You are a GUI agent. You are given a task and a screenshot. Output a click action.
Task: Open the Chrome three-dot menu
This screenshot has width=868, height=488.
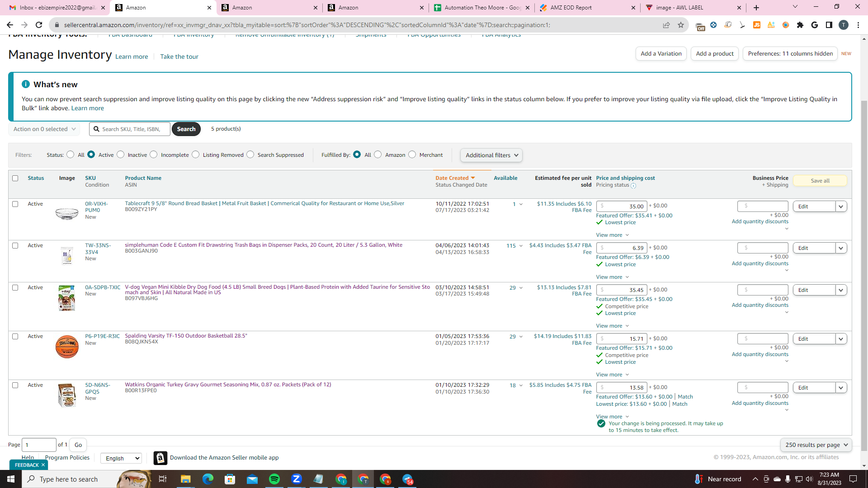click(x=858, y=25)
